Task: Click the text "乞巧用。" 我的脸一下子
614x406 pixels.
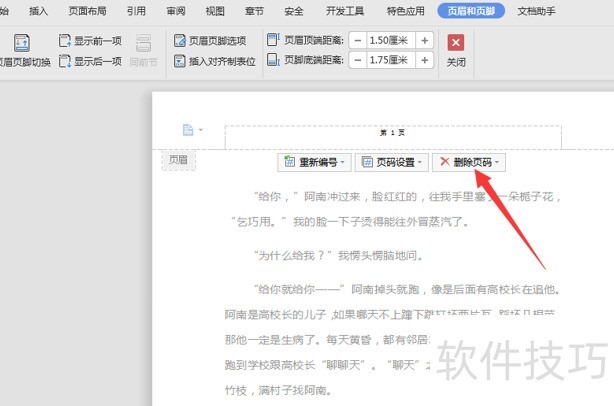Action: click(x=349, y=222)
